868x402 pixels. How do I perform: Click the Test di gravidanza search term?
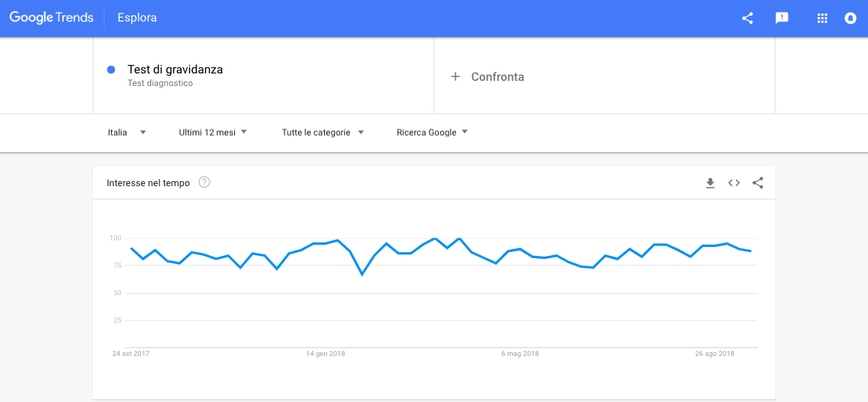pos(175,70)
